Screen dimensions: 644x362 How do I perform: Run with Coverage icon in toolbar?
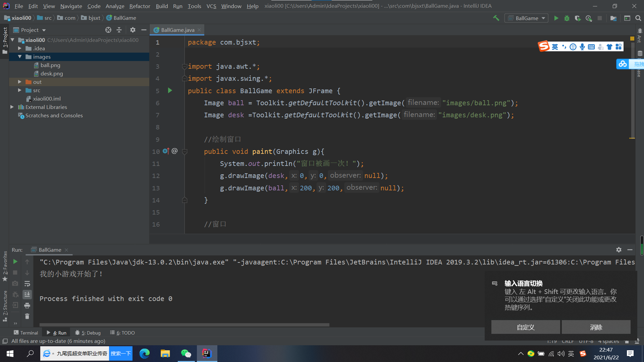click(578, 18)
